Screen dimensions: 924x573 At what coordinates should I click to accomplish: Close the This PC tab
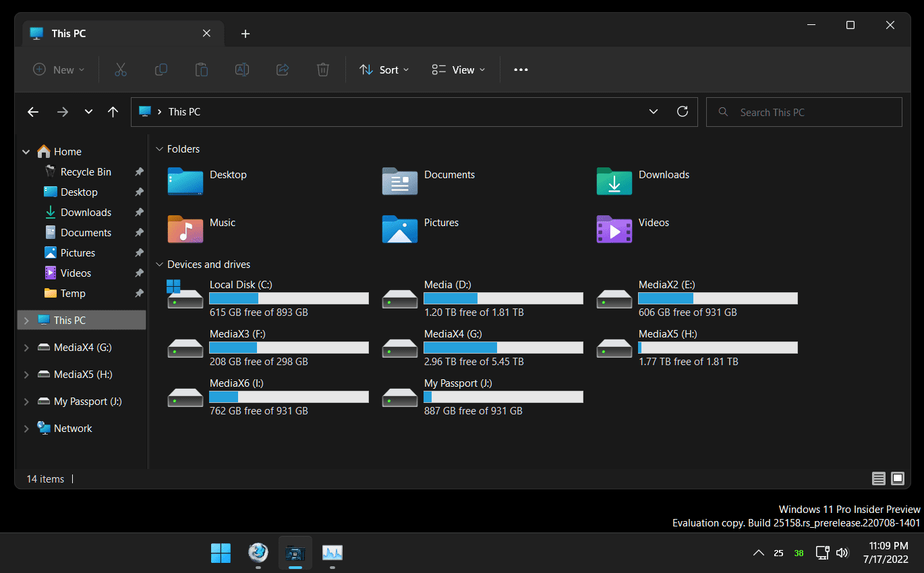click(x=206, y=33)
